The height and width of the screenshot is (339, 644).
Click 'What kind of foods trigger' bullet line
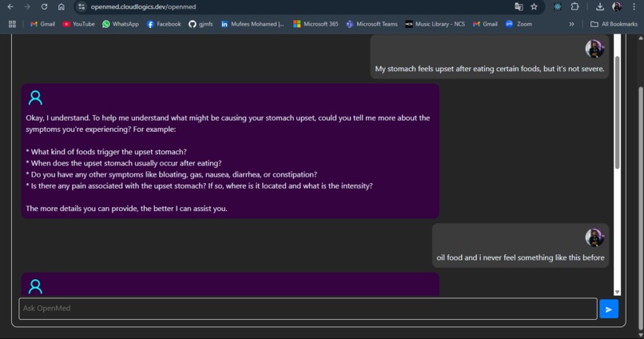106,152
